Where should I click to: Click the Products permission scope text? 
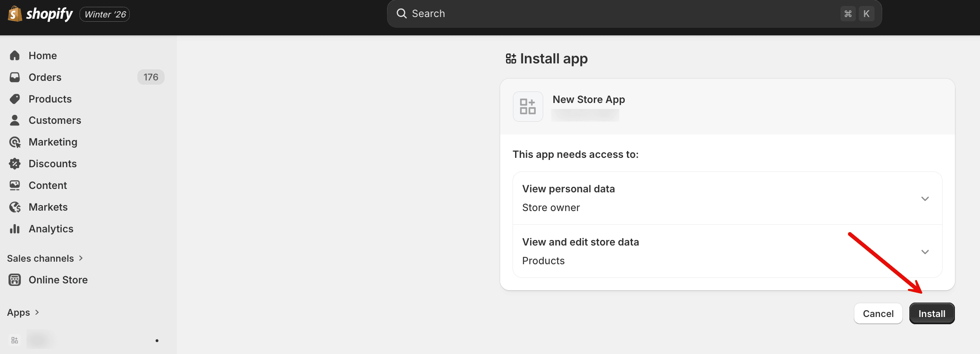(543, 261)
